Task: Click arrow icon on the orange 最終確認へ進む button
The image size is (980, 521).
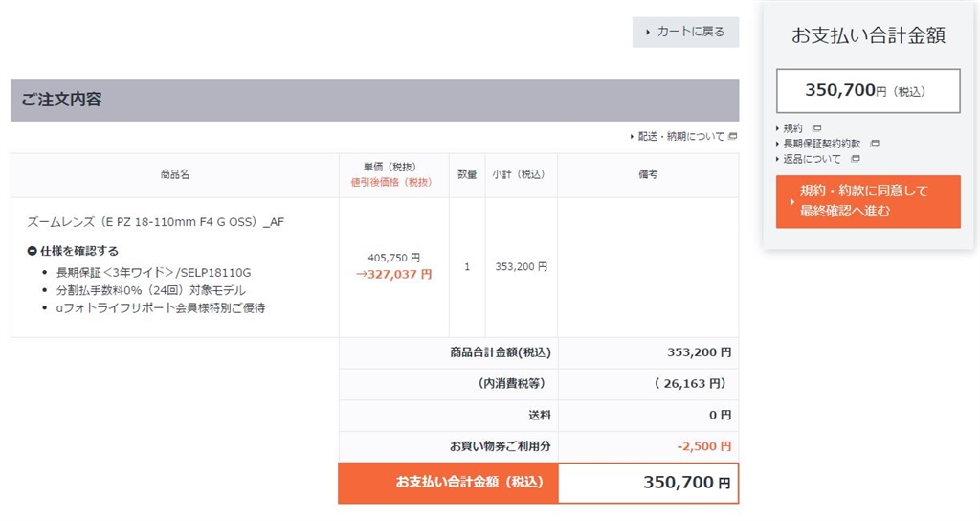Action: click(791, 202)
